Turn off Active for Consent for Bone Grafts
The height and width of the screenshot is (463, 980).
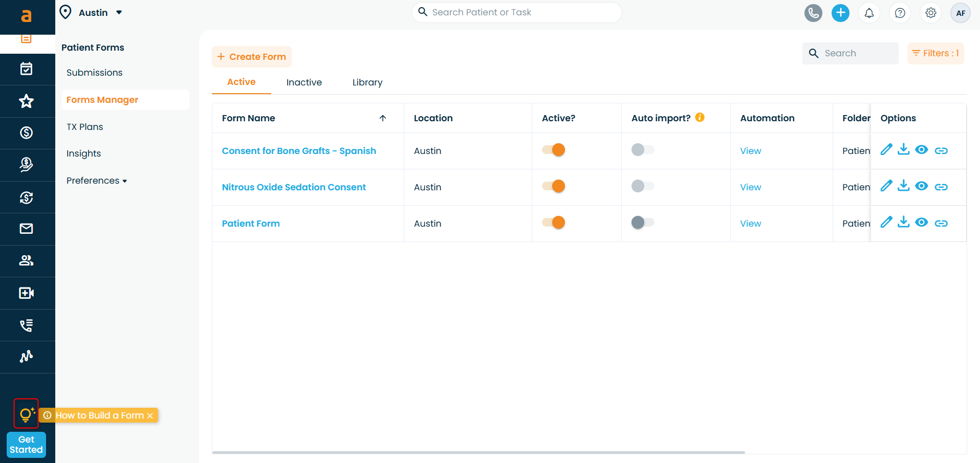554,150
